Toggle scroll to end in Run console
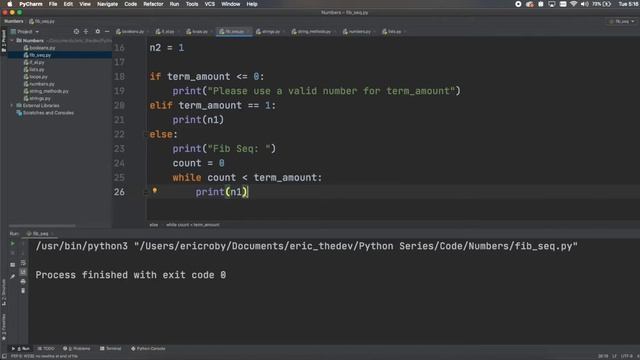Viewport: 640px width, 360px height. [x=23, y=272]
